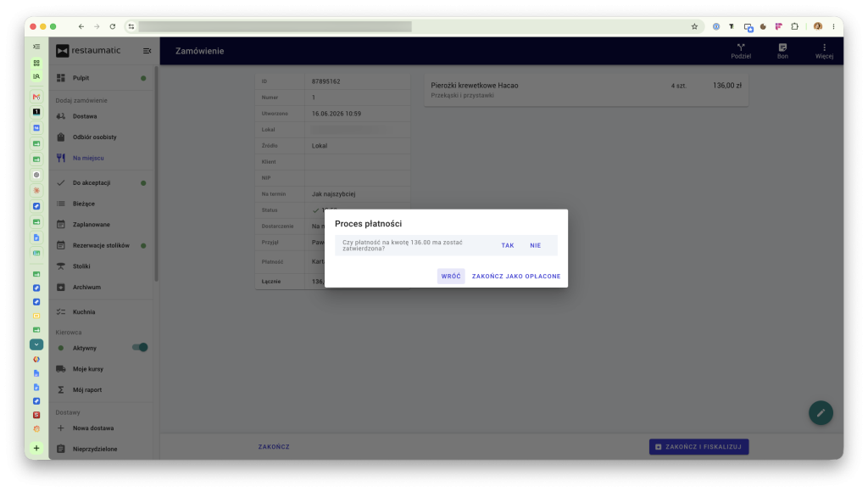Click the Gmail icon in side strip
Viewport: 868px width, 492px height.
(x=36, y=97)
